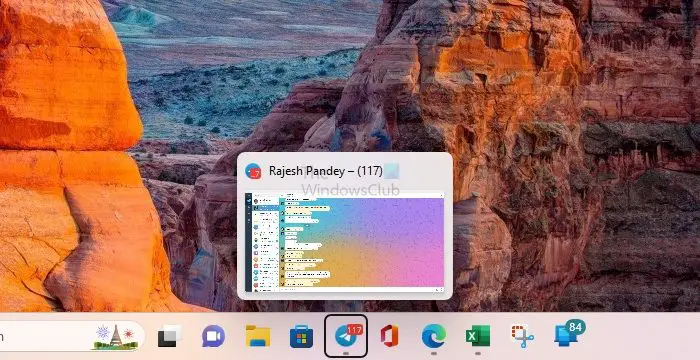Click the red 117 badge on Telegram

[x=354, y=330]
